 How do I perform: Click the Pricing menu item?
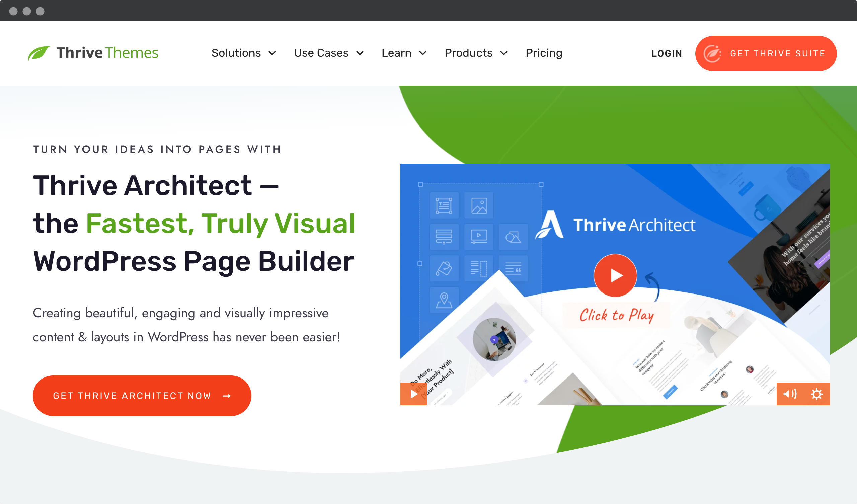[544, 53]
